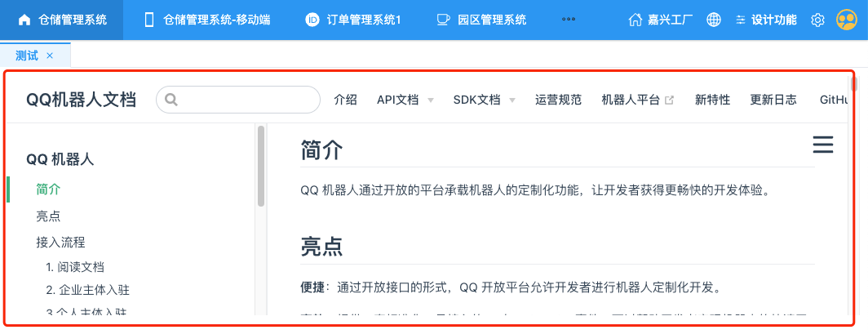The image size is (868, 334).
Task: Click the magnifier icon in the search box
Action: pos(171,100)
